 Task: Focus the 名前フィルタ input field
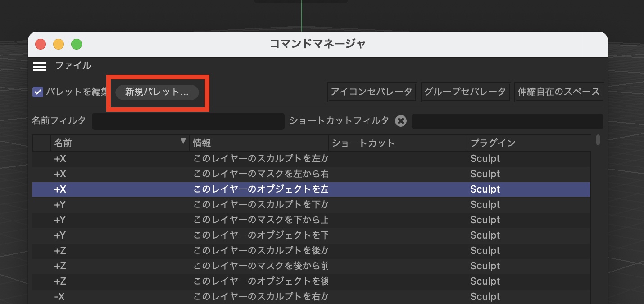(188, 121)
